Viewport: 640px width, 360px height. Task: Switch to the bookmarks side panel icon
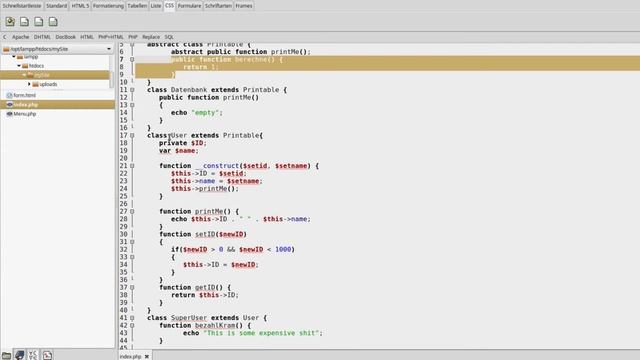(x=19, y=355)
